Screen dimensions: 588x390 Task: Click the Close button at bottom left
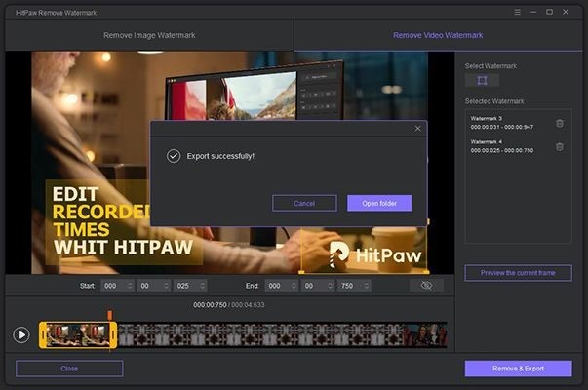coord(69,369)
